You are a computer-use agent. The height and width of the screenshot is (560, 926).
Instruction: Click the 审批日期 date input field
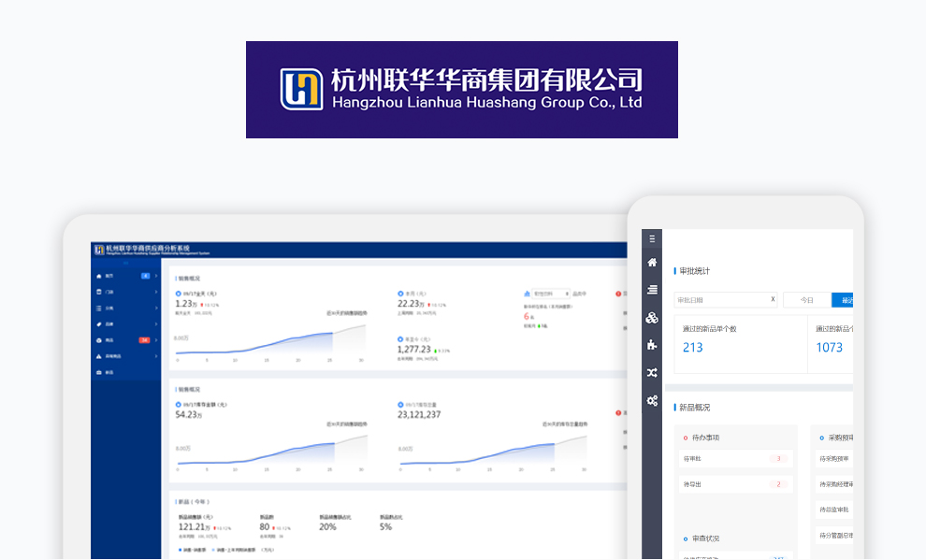(725, 300)
